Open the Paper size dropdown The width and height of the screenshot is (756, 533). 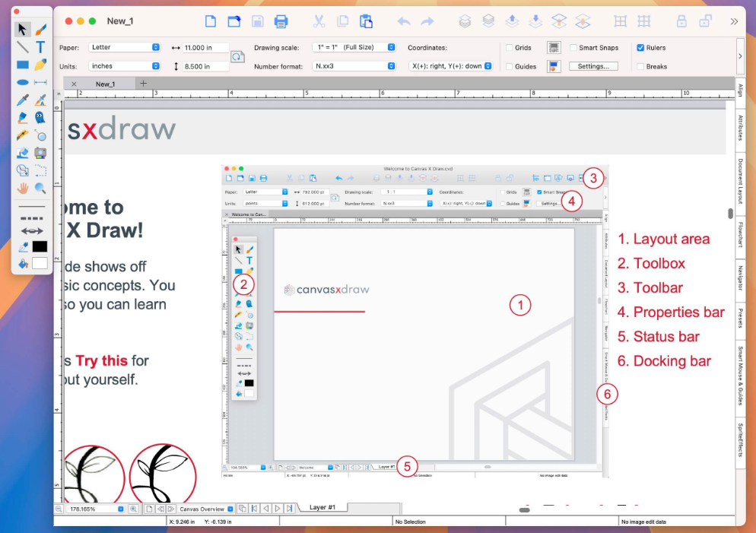click(124, 47)
